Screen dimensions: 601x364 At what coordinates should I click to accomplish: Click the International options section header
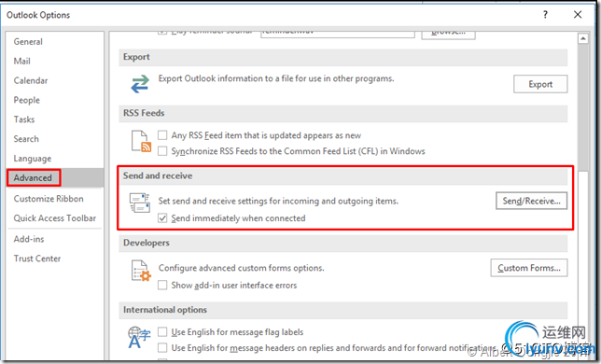pos(343,310)
